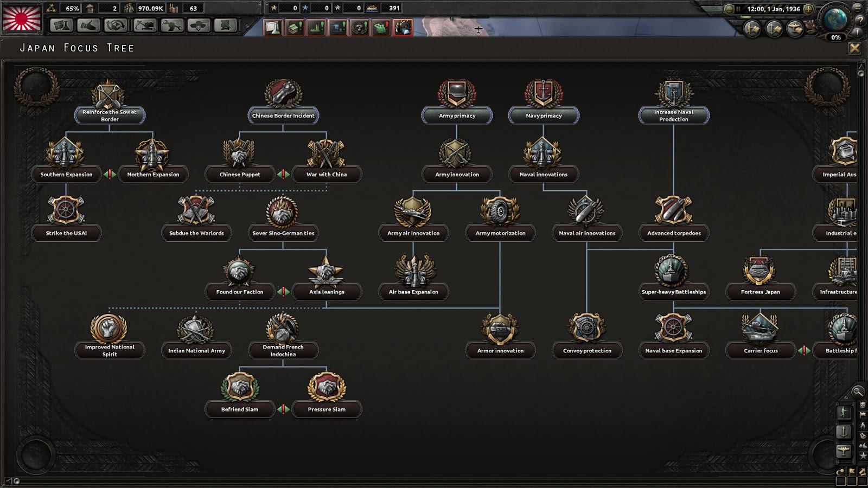Select the Sever Sino-German ties focus icon
The image size is (868, 488).
(283, 211)
